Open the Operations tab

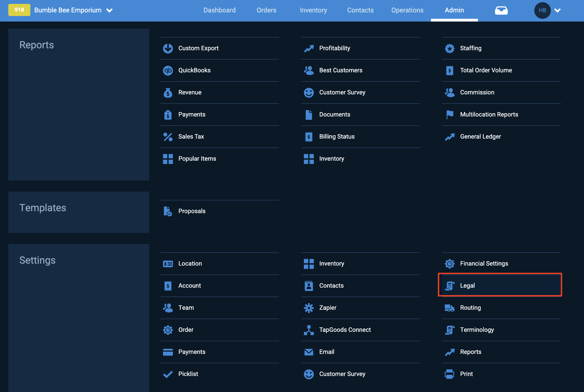click(x=407, y=10)
